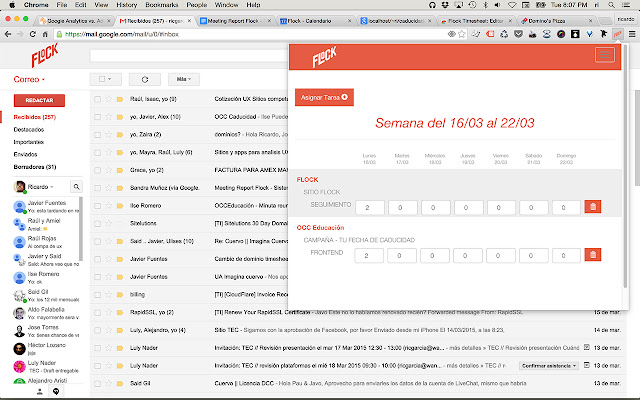Click Javier Fuentes chat contact avatar
The width and height of the screenshot is (640, 400).
19,207
